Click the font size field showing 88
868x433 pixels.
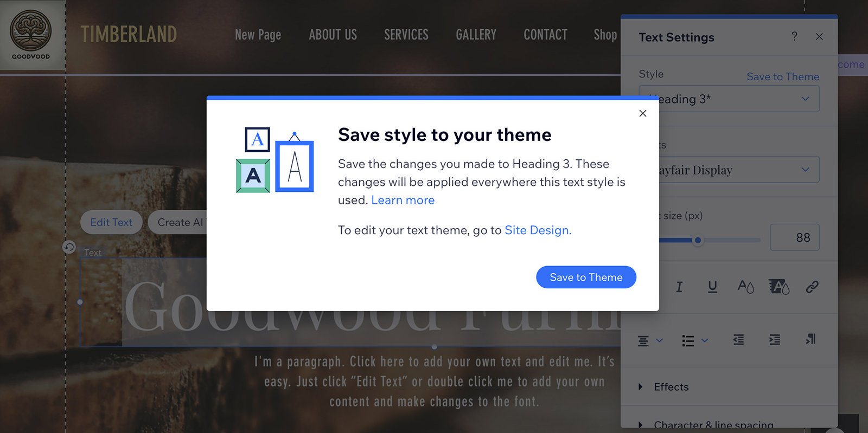tap(795, 237)
